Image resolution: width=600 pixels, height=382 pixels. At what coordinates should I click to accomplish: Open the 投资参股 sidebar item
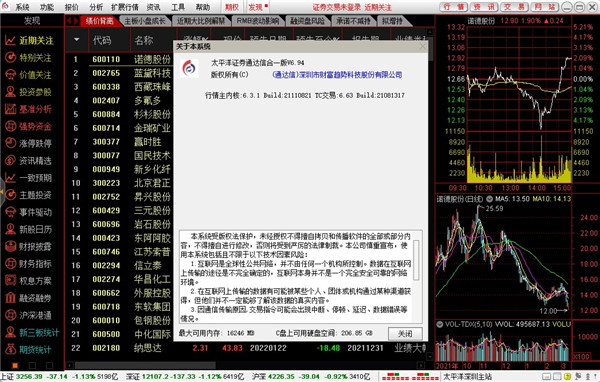pos(28,92)
